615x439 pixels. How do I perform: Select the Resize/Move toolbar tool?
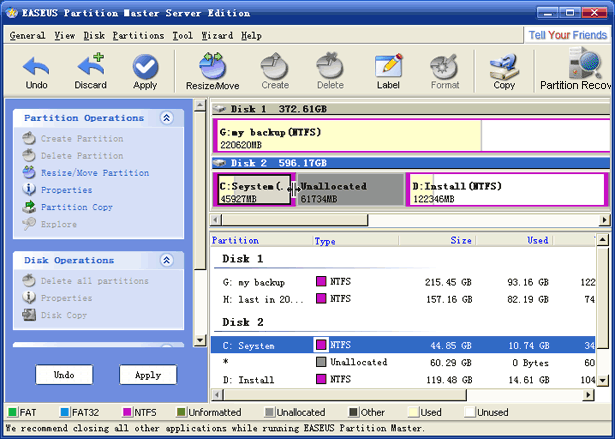pyautogui.click(x=210, y=72)
